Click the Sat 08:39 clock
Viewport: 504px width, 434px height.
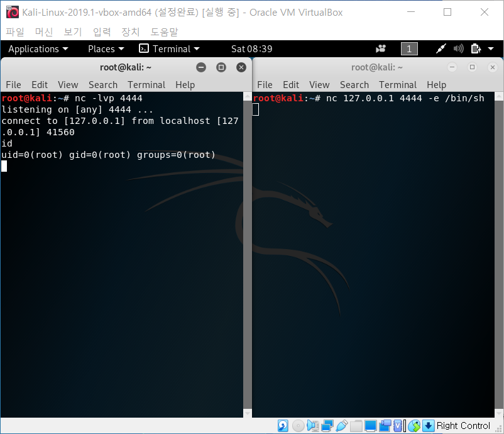tap(251, 49)
